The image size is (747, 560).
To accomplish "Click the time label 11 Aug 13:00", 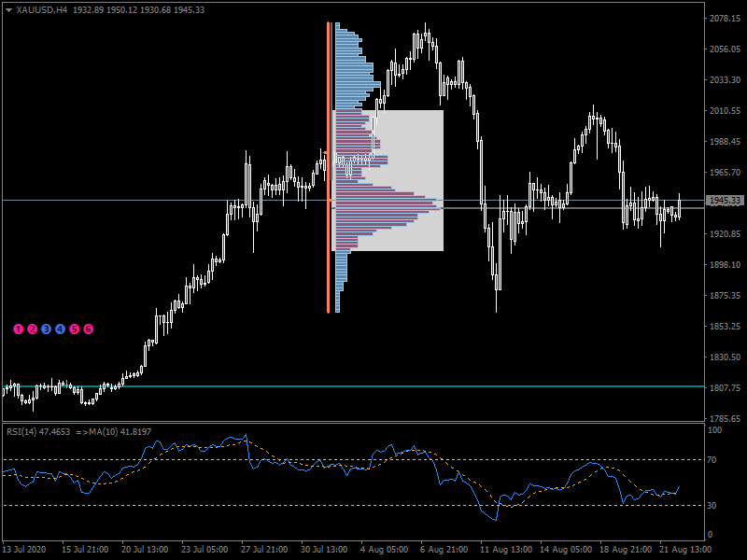I will tap(506, 549).
